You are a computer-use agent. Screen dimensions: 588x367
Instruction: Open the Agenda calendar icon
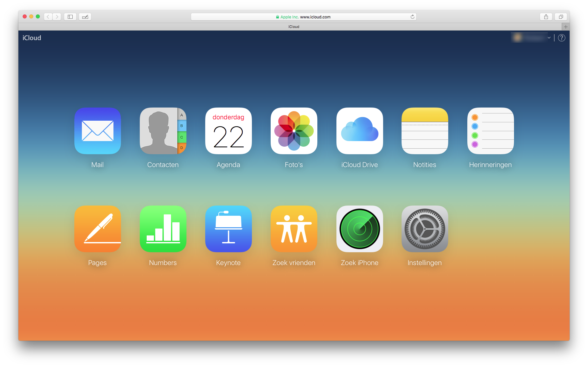229,131
